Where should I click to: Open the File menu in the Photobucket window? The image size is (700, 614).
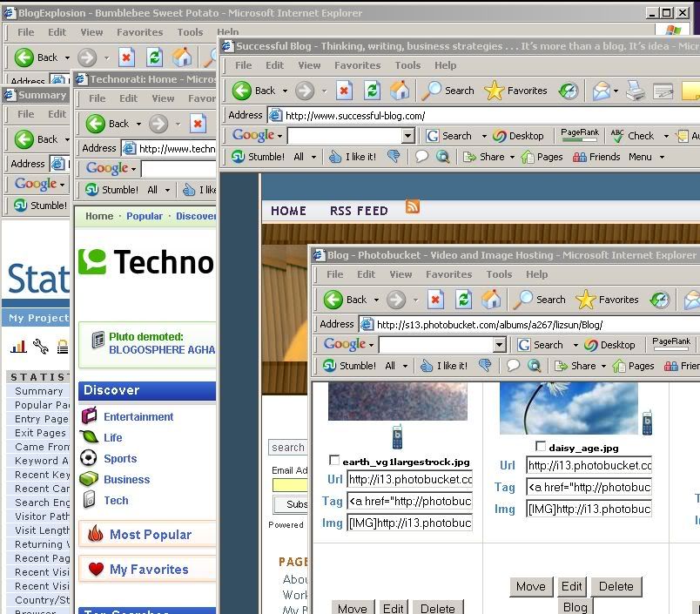coord(335,274)
